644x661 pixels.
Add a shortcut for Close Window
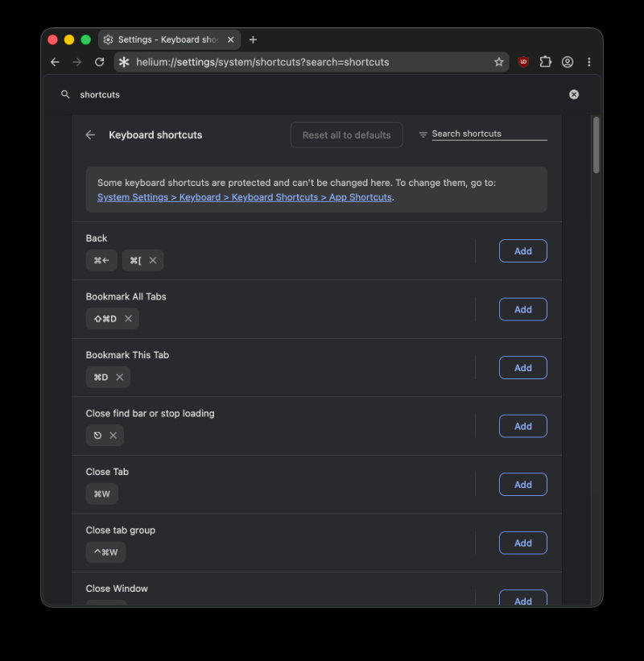click(x=523, y=598)
